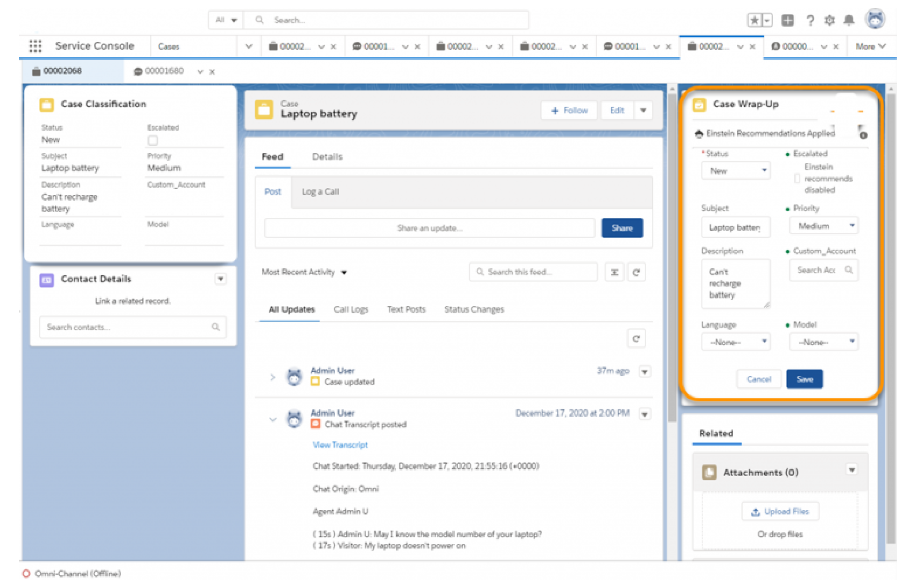Focus the global Search box
This screenshot has height=588, width=908.
coord(386,20)
